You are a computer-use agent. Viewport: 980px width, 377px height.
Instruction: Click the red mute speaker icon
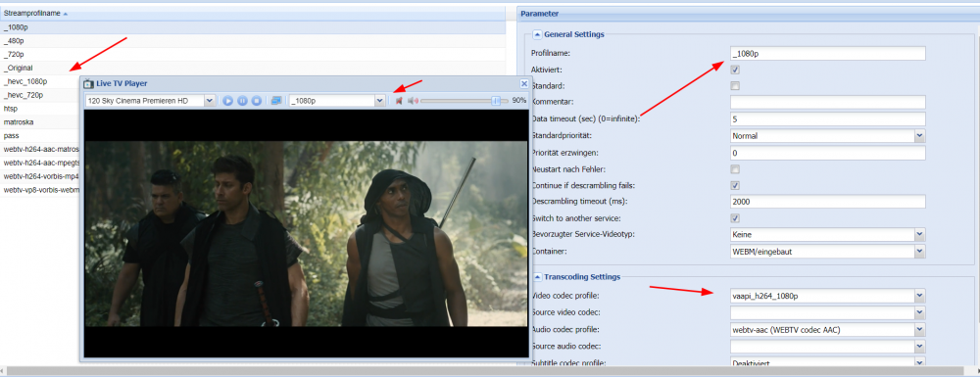[399, 101]
